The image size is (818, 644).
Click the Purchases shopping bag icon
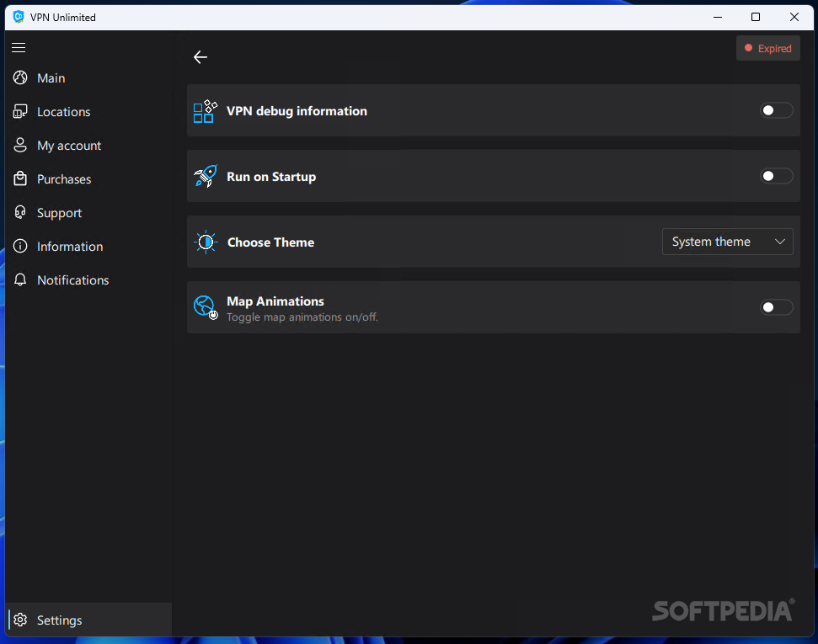point(20,178)
